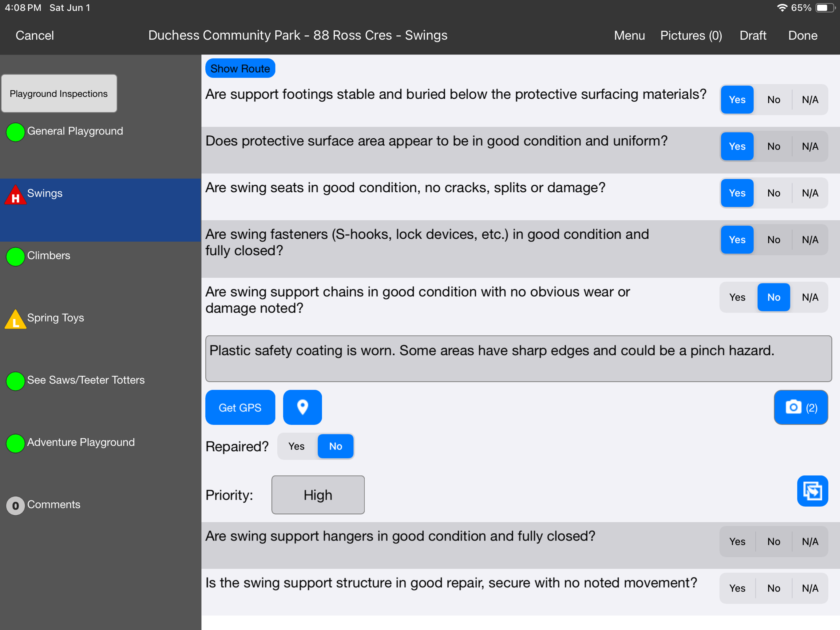Open the High priority dropdown
The height and width of the screenshot is (630, 840).
318,495
